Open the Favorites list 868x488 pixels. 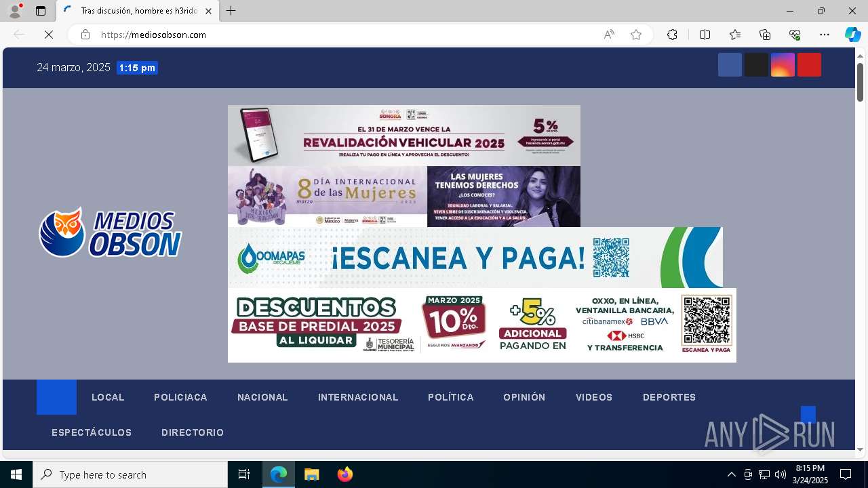(x=735, y=35)
